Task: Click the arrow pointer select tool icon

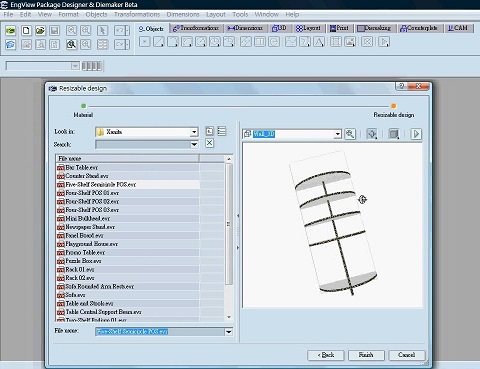Action: tap(102, 31)
